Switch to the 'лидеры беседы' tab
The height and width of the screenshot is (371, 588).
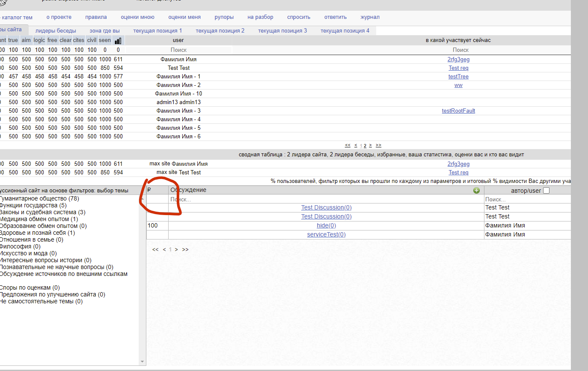(56, 31)
